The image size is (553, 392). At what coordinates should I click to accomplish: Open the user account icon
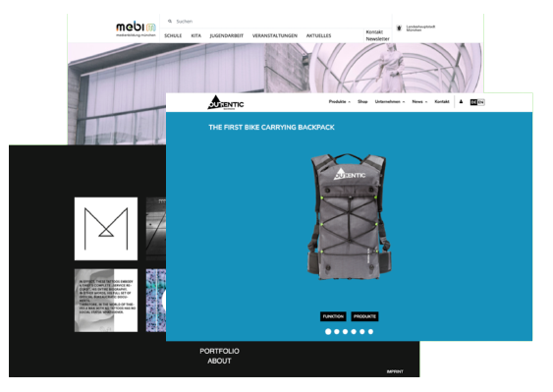coord(461,101)
